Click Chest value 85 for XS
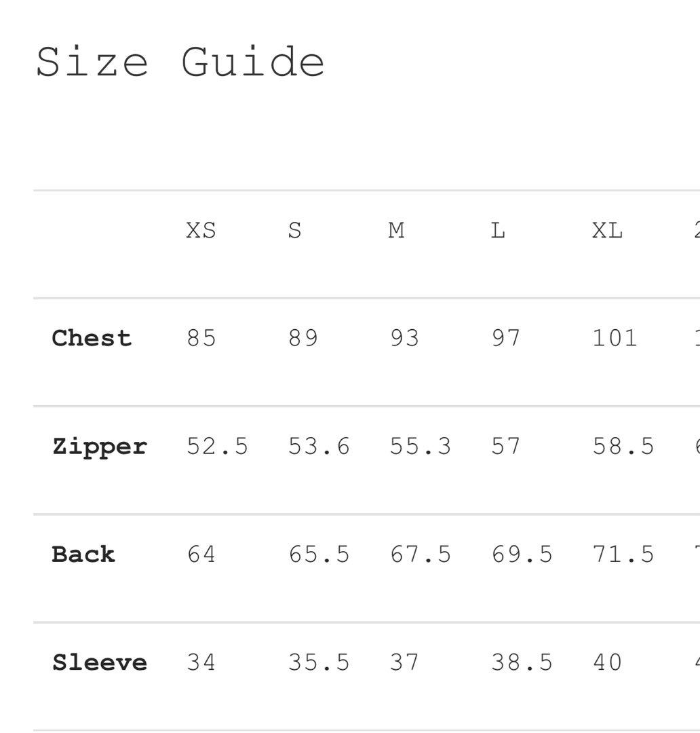 [201, 338]
